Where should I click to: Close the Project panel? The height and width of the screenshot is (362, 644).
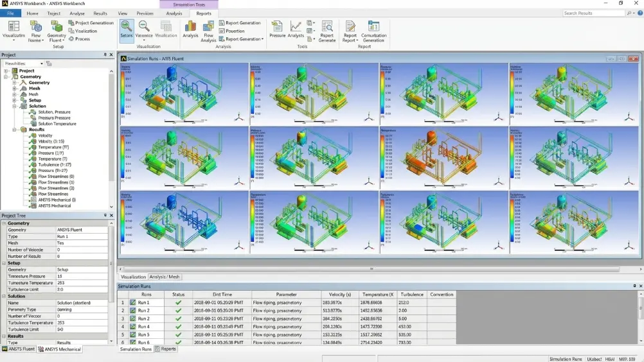(111, 55)
